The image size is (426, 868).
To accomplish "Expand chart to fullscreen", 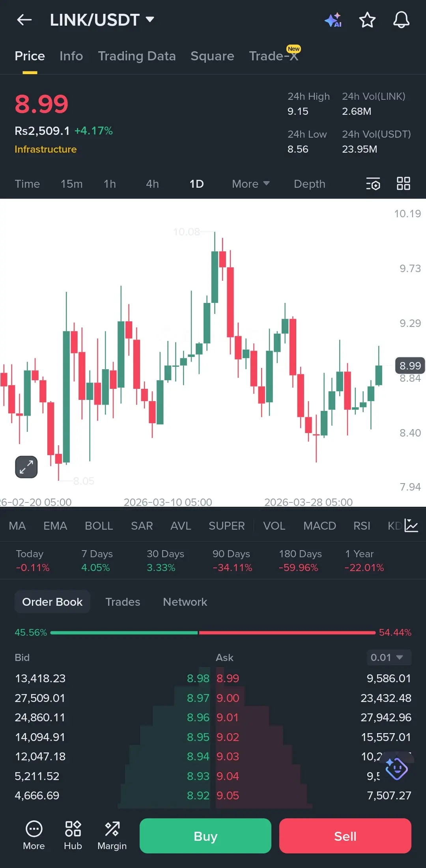I will [26, 467].
